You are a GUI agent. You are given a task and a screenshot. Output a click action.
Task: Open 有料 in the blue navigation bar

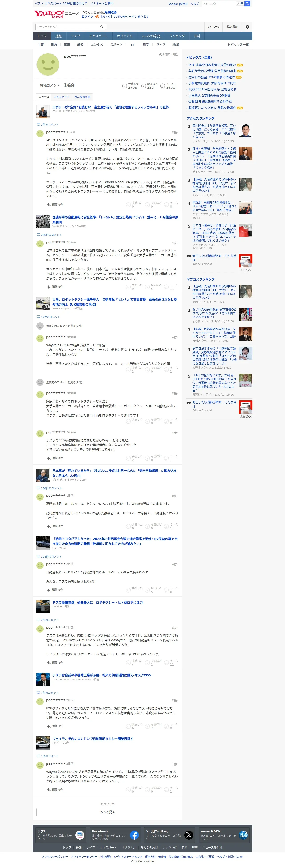[197, 36]
